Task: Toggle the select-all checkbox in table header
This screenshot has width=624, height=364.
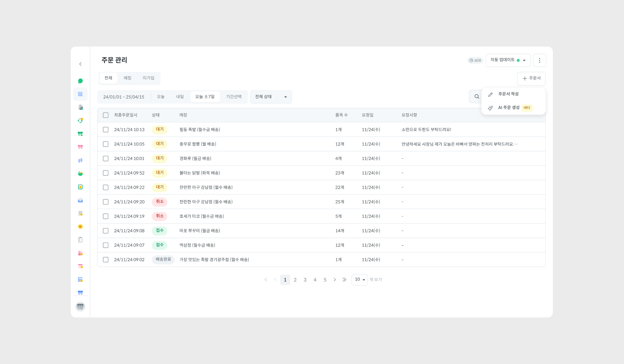Action: tap(106, 115)
